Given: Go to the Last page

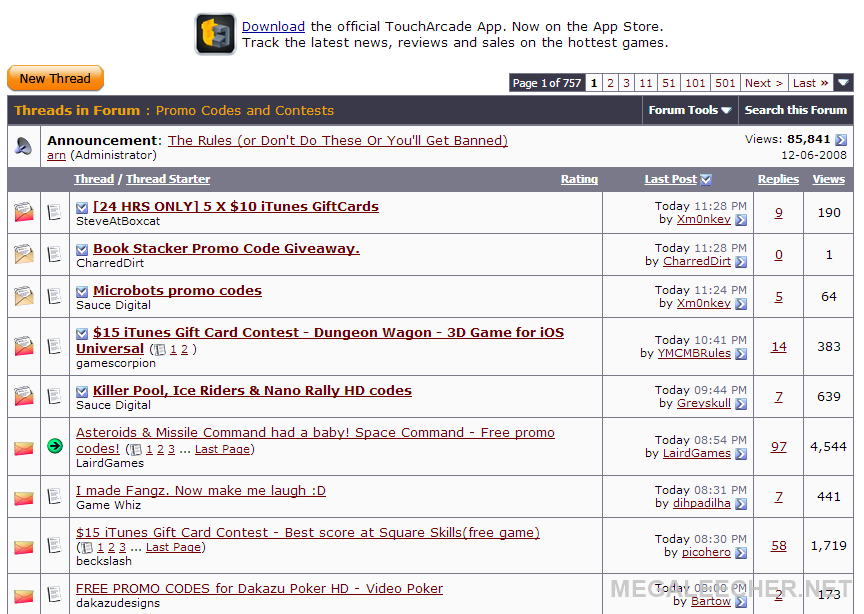Looking at the screenshot, I should point(810,83).
